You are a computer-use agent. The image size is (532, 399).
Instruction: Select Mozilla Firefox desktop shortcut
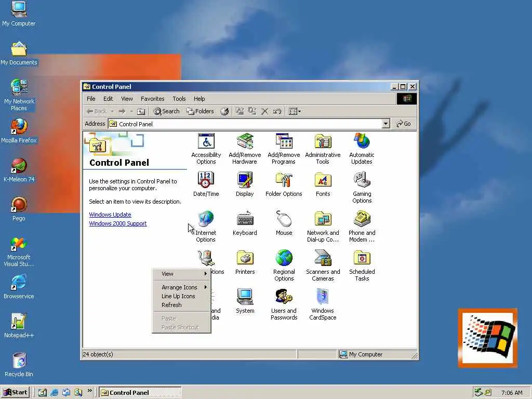pyautogui.click(x=19, y=131)
